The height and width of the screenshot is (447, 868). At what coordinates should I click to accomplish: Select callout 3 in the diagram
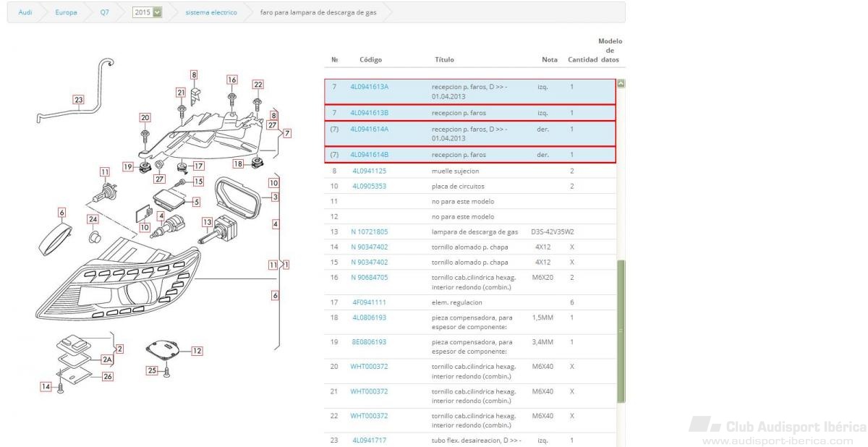pyautogui.click(x=275, y=197)
